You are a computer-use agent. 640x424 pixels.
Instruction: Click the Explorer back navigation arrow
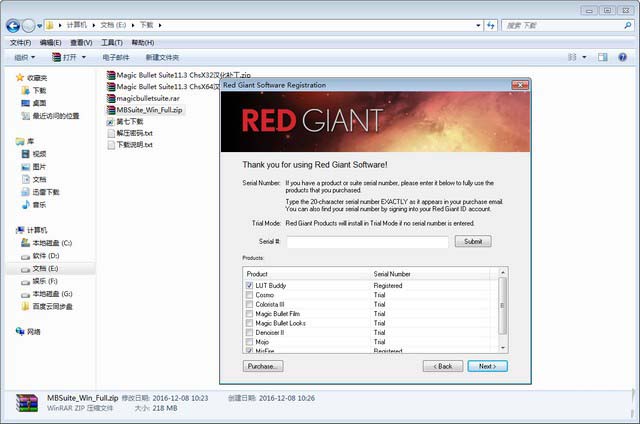13,26
